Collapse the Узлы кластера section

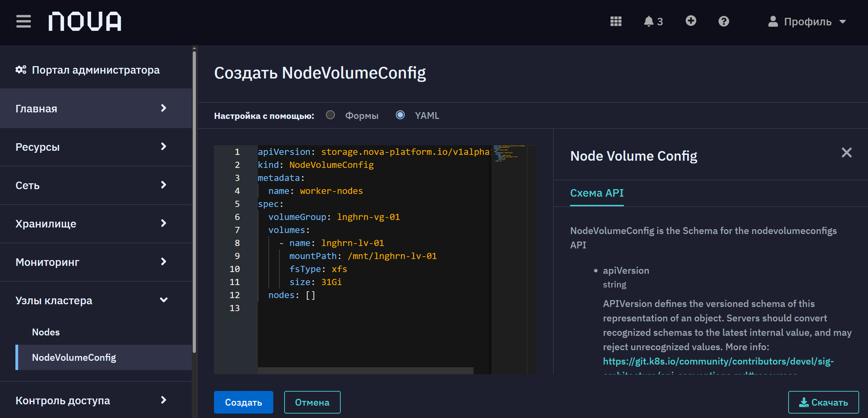click(x=96, y=300)
